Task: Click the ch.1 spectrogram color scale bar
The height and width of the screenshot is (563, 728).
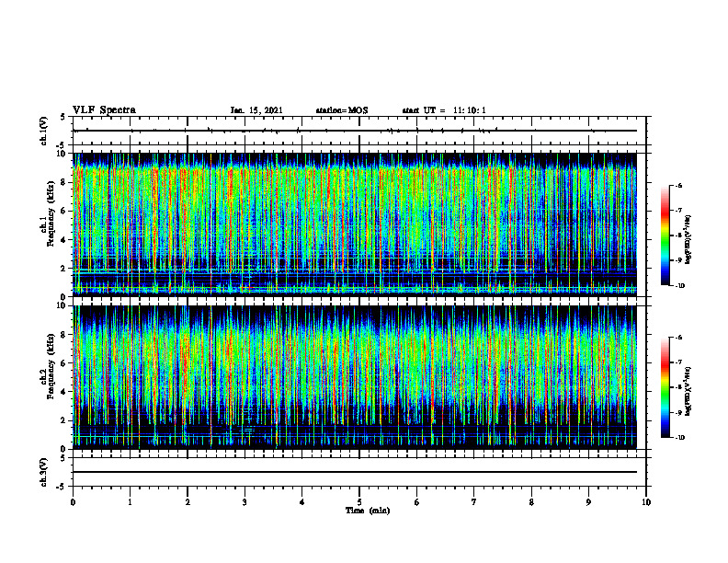Action: coord(665,236)
